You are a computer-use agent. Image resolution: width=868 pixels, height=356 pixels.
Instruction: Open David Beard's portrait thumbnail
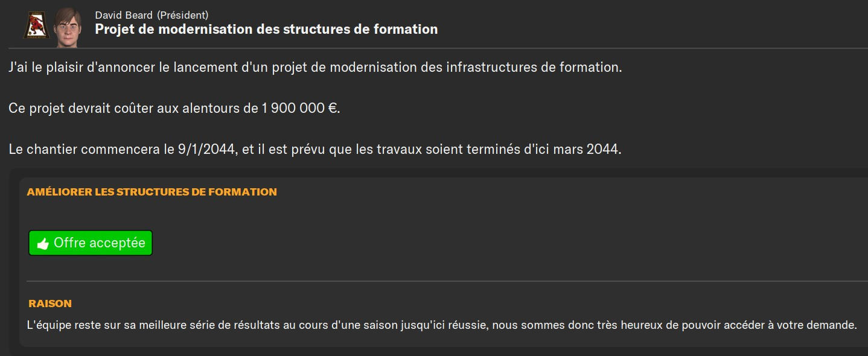pos(66,27)
